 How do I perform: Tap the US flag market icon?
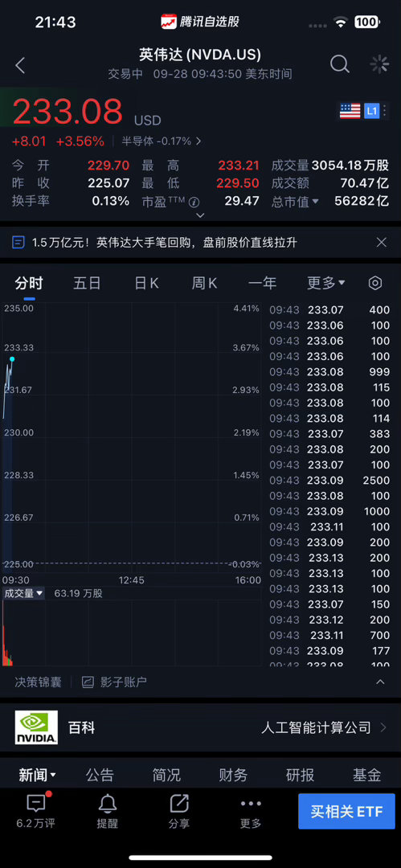pos(350,111)
